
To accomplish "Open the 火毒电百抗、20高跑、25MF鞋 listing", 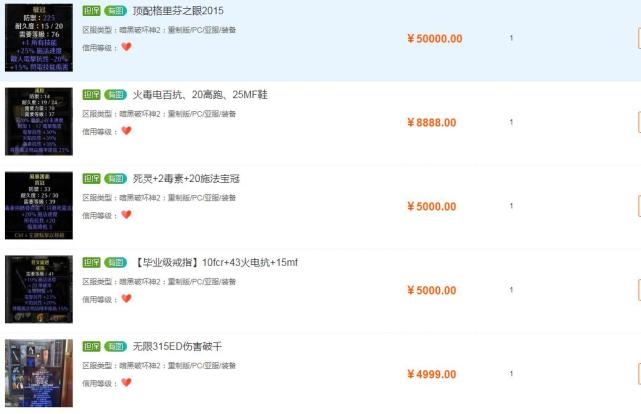I will pyautogui.click(x=200, y=95).
